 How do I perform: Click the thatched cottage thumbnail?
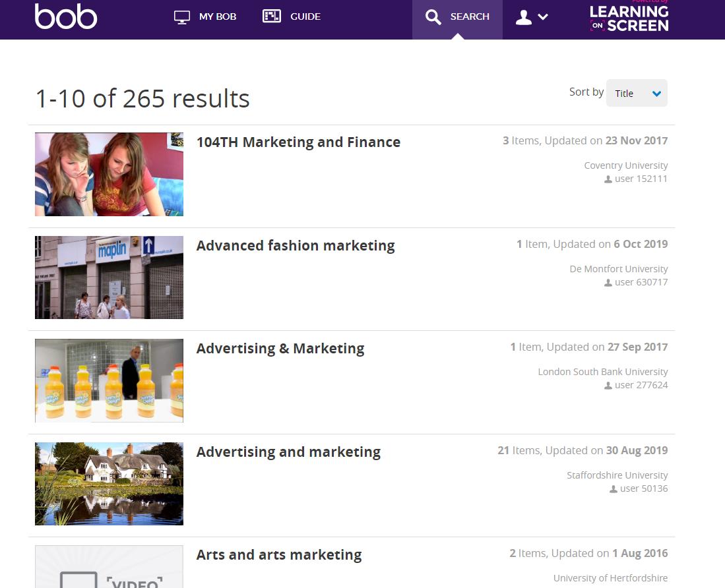click(109, 484)
